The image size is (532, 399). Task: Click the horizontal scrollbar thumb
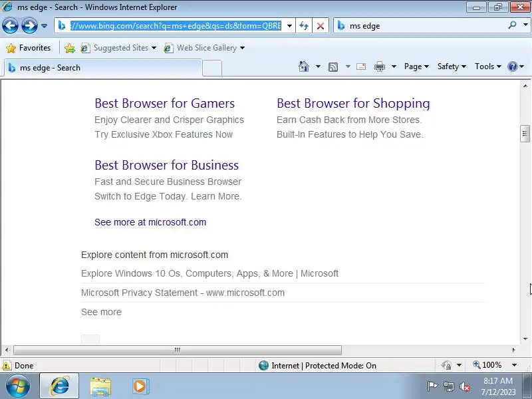(x=177, y=350)
